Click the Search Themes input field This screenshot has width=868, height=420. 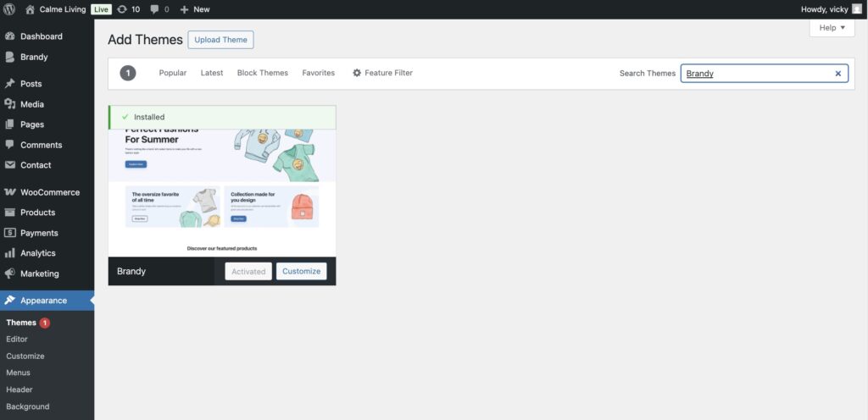(764, 74)
